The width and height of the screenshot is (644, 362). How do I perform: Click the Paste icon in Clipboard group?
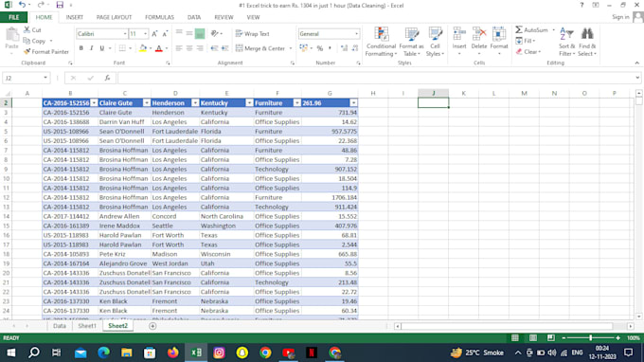tap(12, 35)
